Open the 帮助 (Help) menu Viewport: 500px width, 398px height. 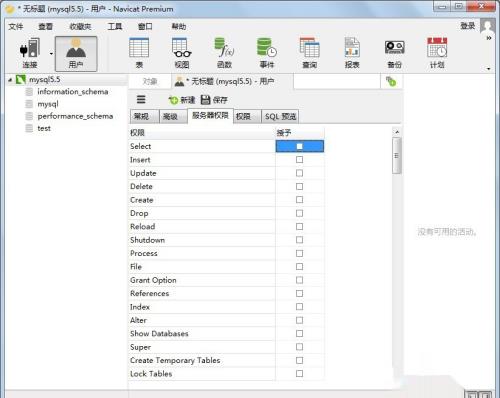[179, 26]
